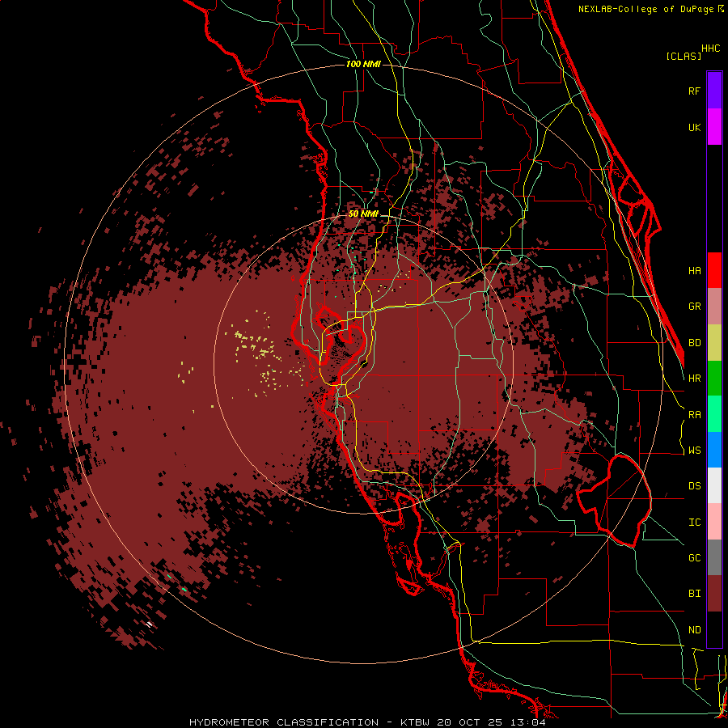This screenshot has width=728, height=728.
Task: Click the RF purple legend color block
Action: click(714, 91)
